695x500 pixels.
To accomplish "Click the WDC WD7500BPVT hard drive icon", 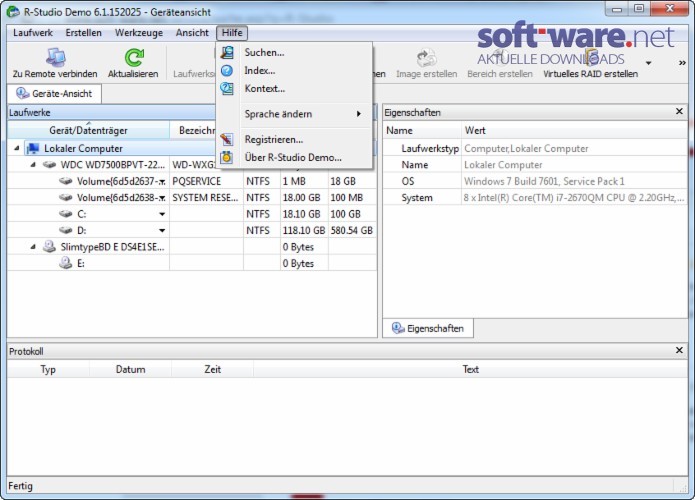I will [49, 165].
